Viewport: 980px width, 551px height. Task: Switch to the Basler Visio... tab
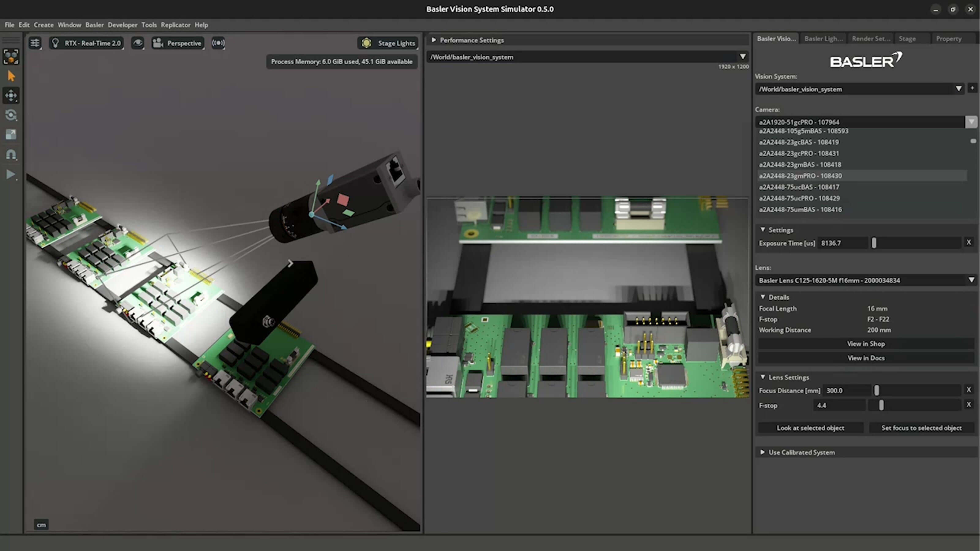point(776,38)
